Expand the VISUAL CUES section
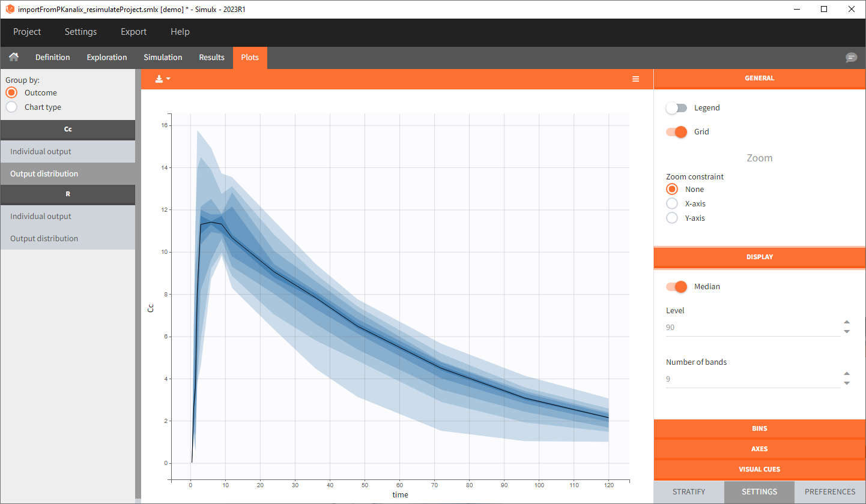 759,469
